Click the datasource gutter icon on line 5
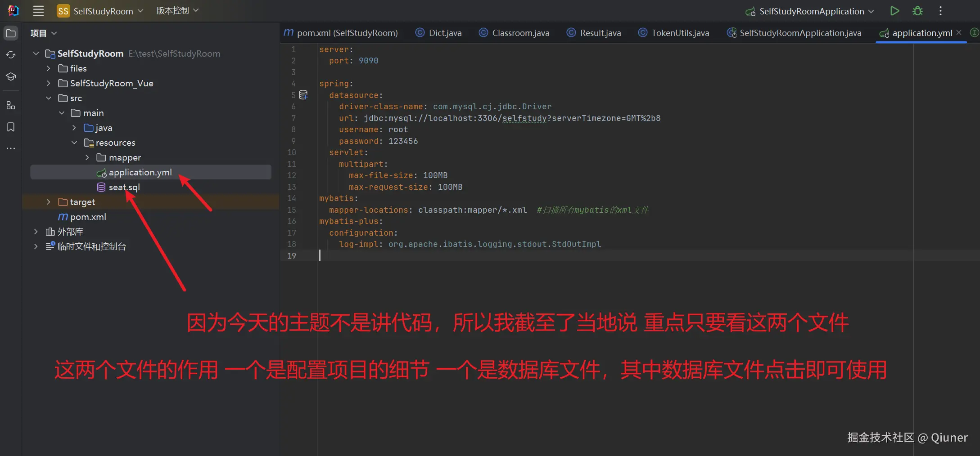This screenshot has width=980, height=456. coord(303,95)
